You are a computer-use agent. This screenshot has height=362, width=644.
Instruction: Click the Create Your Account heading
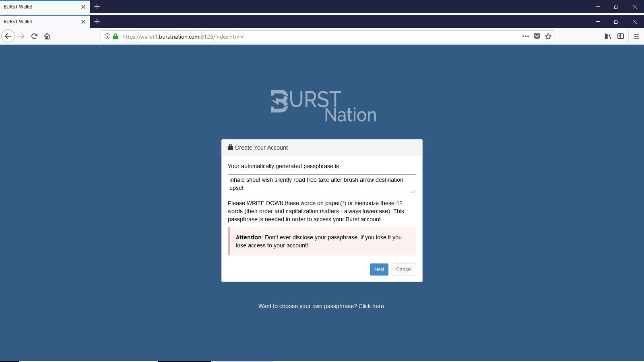pos(261,148)
